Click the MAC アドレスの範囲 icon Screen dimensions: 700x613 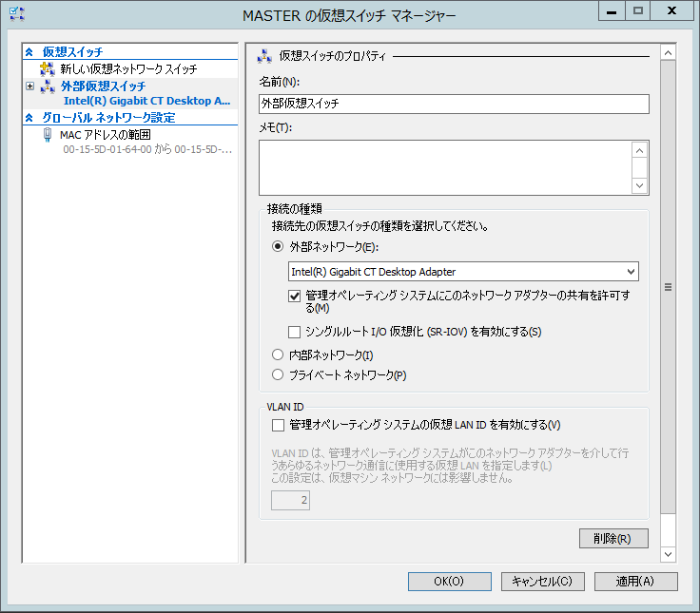48,134
